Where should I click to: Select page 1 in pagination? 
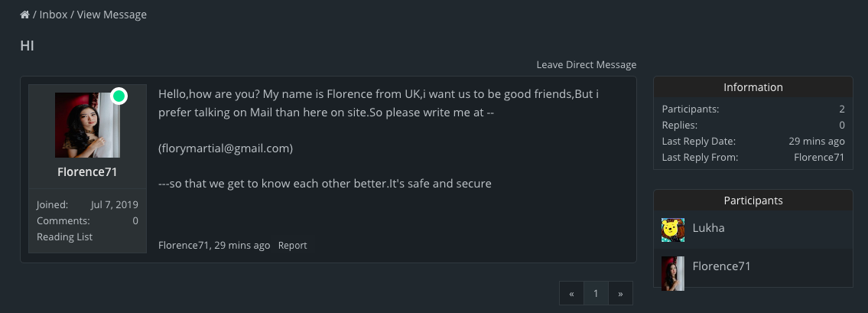coord(596,293)
